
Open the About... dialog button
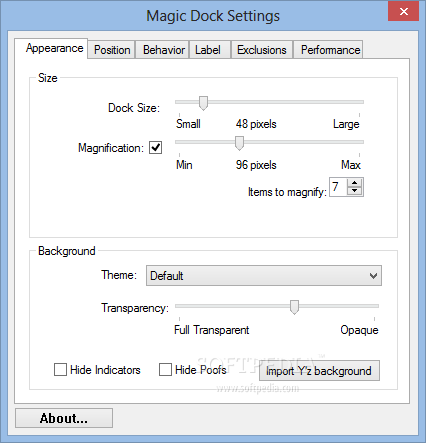[x=64, y=418]
